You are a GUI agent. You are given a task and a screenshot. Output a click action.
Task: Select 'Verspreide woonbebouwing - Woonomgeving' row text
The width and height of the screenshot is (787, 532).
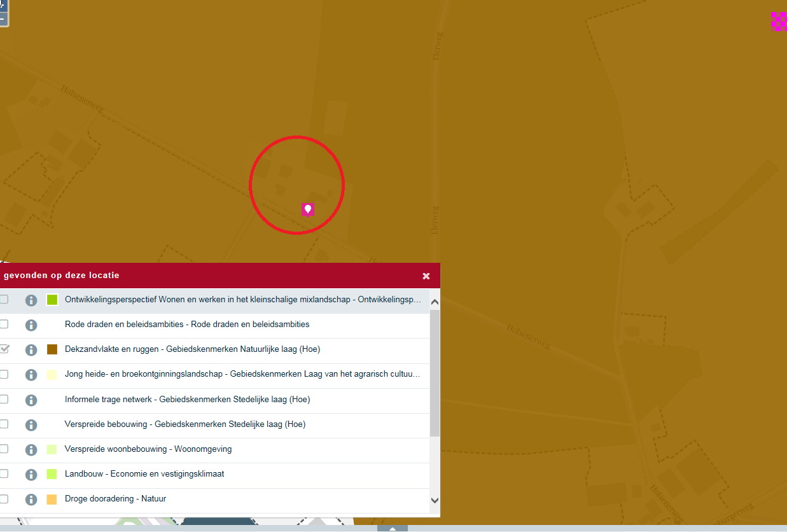[x=148, y=449]
